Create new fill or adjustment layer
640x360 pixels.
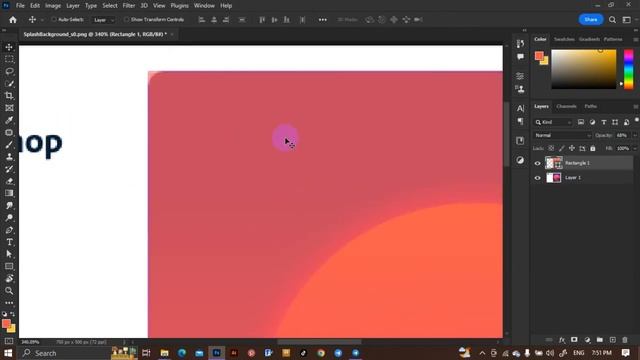point(587,340)
